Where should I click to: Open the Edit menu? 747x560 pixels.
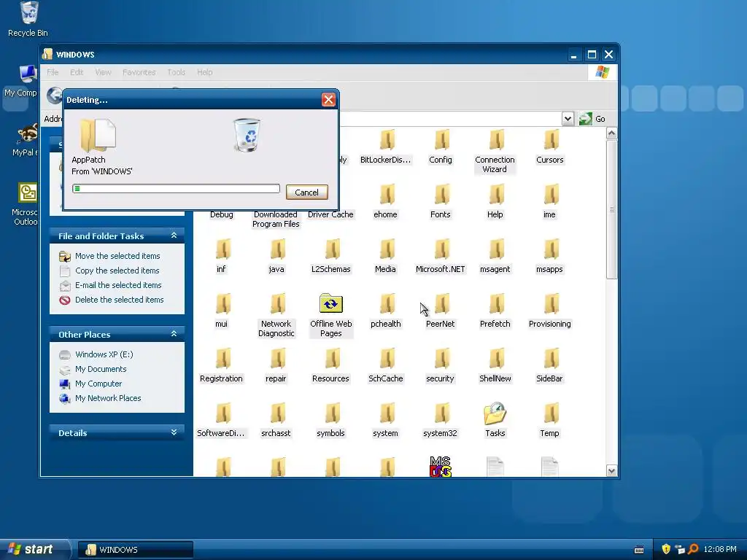77,72
